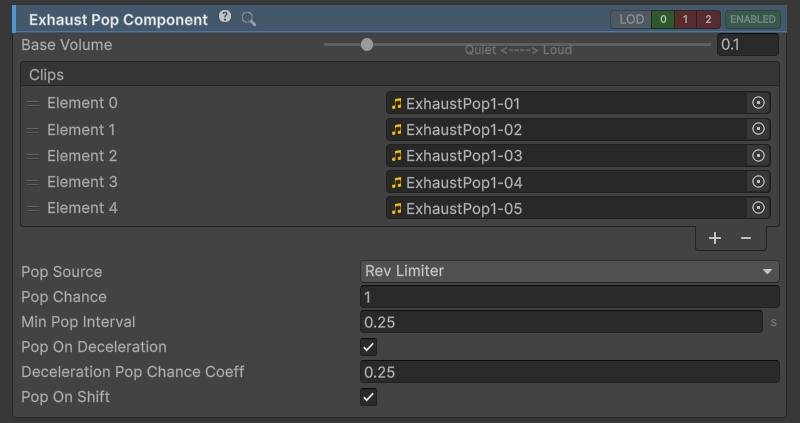Screen dimensions: 800x423
Task: Click the Pop Source label
Action: [x=62, y=272]
